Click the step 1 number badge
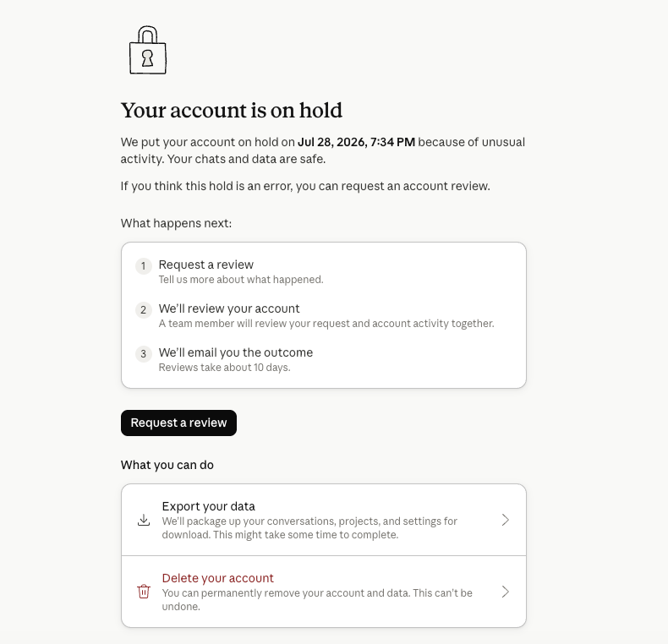 pos(144,265)
